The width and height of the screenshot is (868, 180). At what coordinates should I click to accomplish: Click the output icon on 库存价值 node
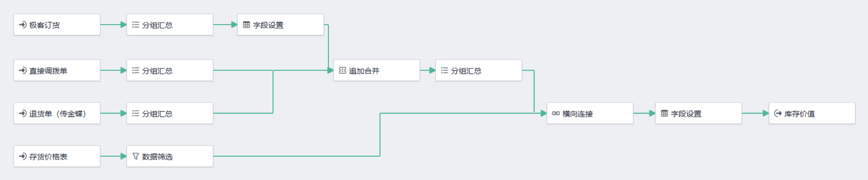coord(778,114)
